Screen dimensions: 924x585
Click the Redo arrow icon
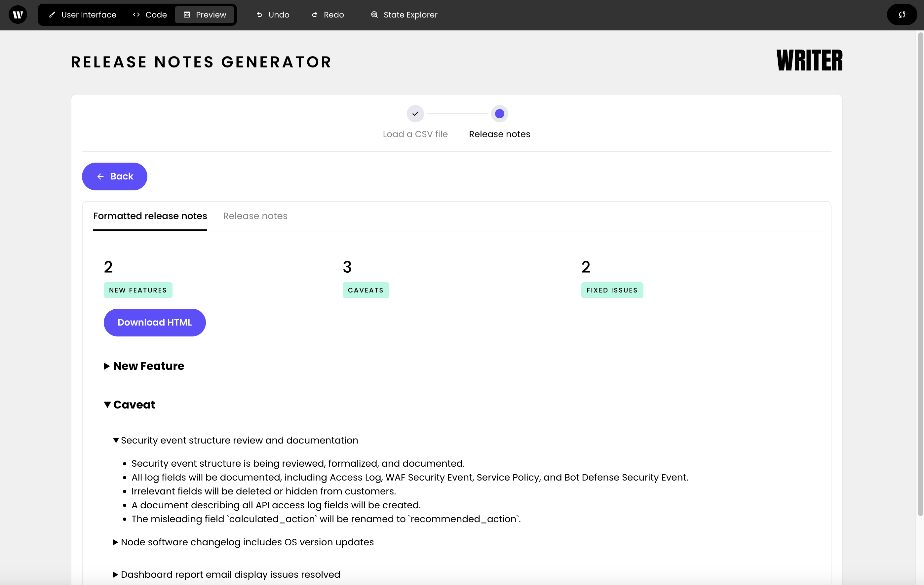click(314, 15)
